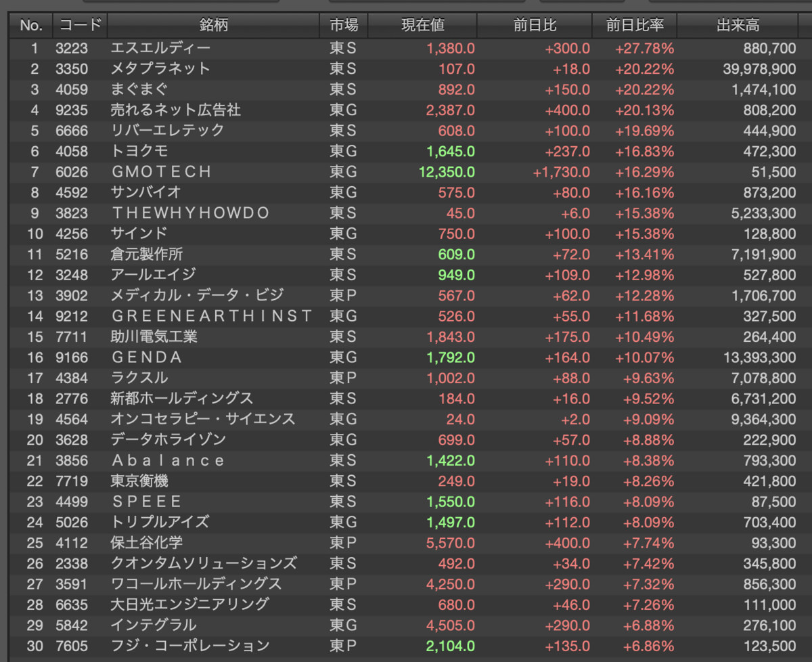Click the percentage +10.07%
This screenshot has height=662, width=812.
tap(644, 357)
